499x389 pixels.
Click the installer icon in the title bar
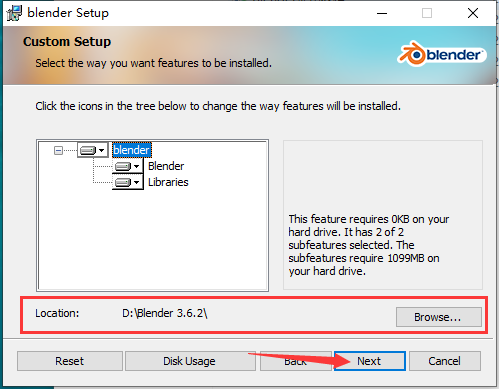coord(14,13)
